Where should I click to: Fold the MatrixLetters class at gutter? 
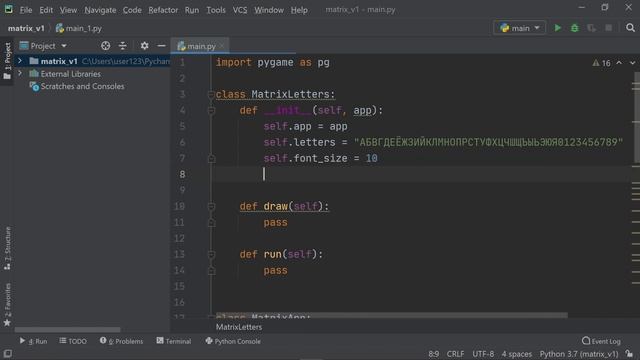click(x=211, y=94)
